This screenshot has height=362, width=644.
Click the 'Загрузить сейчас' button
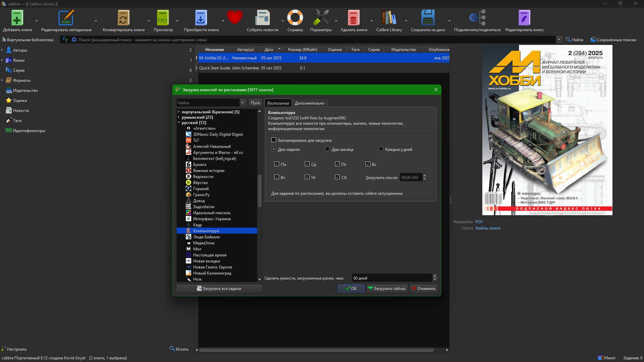[387, 289]
